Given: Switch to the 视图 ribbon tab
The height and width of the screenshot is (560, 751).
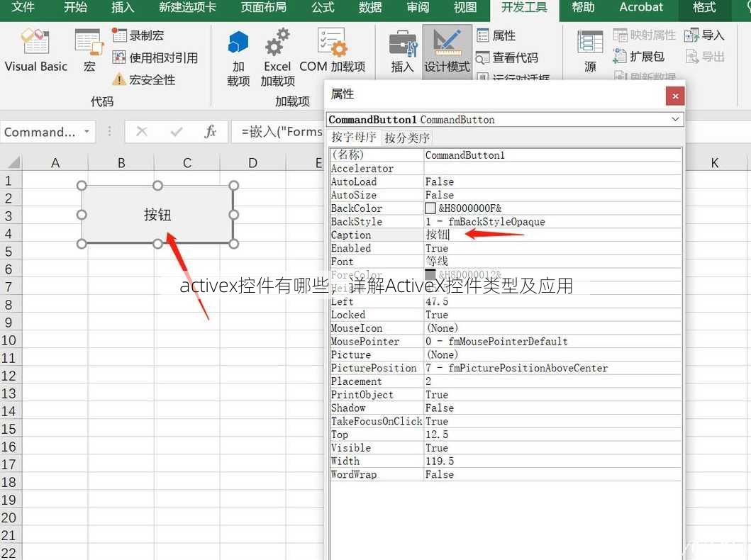Looking at the screenshot, I should (x=465, y=7).
